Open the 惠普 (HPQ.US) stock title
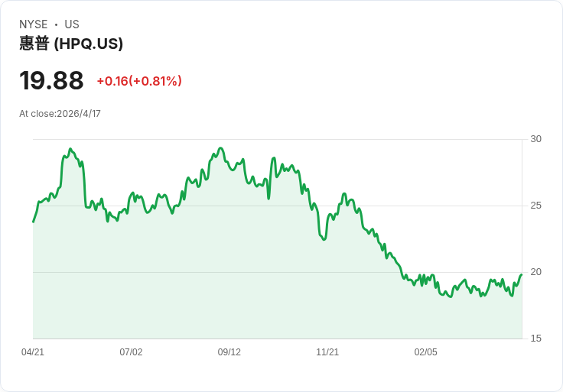 point(71,44)
